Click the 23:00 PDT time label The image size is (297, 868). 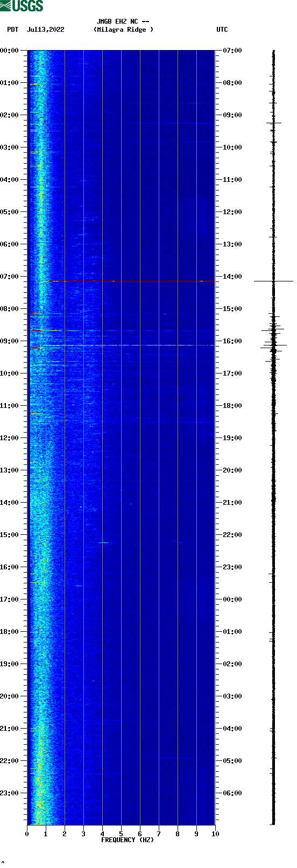pyautogui.click(x=9, y=793)
